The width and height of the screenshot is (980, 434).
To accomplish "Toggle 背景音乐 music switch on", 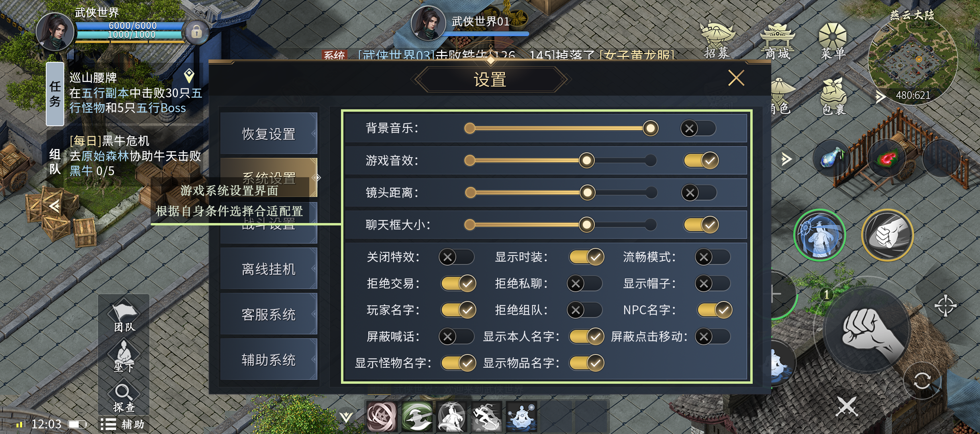I will 698,129.
